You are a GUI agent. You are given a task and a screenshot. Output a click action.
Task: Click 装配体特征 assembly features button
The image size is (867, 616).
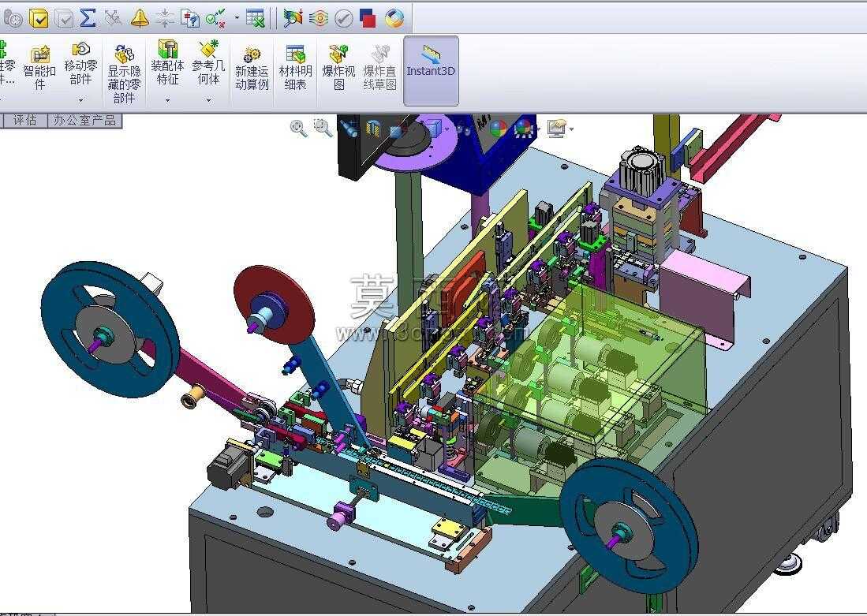pyautogui.click(x=167, y=62)
